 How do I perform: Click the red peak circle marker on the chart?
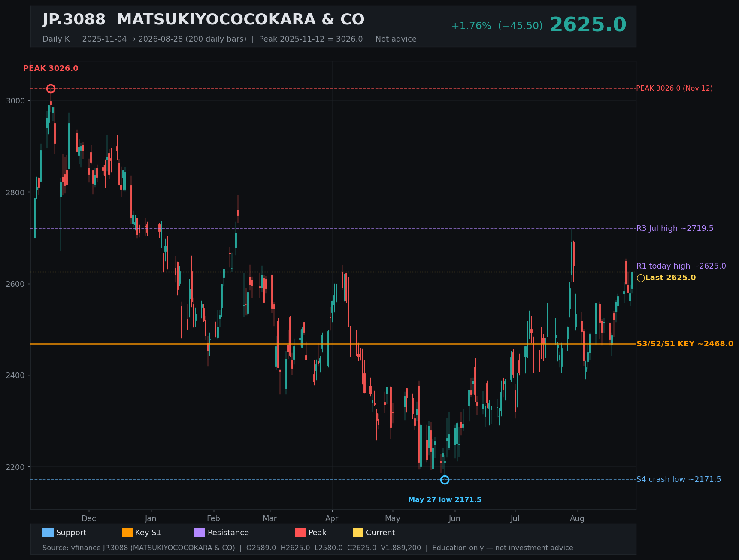[51, 89]
